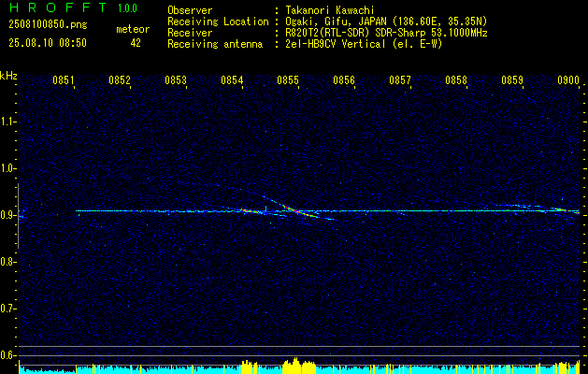Viewport: 588px width, 374px height.
Task: Click the 0857 time marker
Action: coord(400,79)
